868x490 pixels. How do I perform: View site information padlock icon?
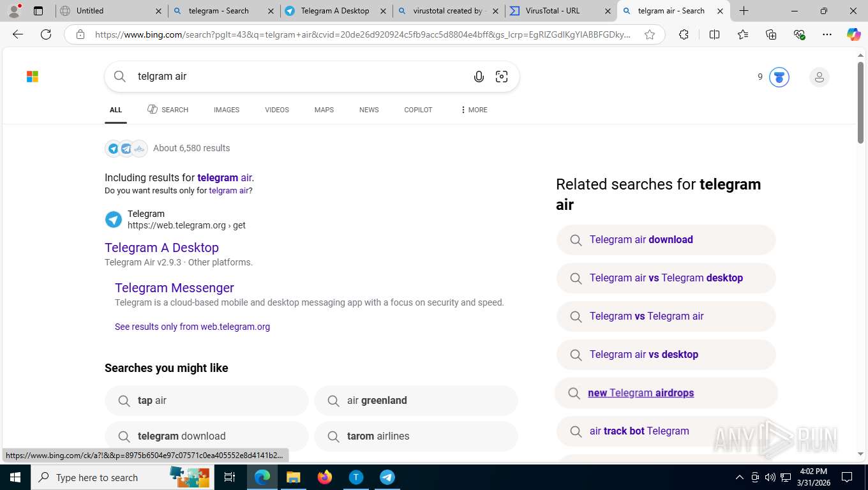pyautogui.click(x=80, y=34)
